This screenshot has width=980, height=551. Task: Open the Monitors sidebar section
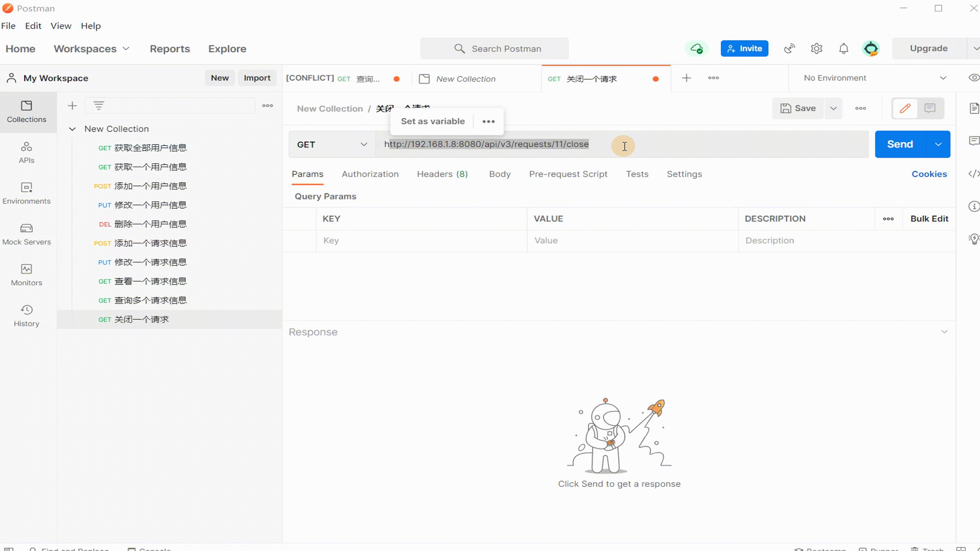[x=26, y=274]
